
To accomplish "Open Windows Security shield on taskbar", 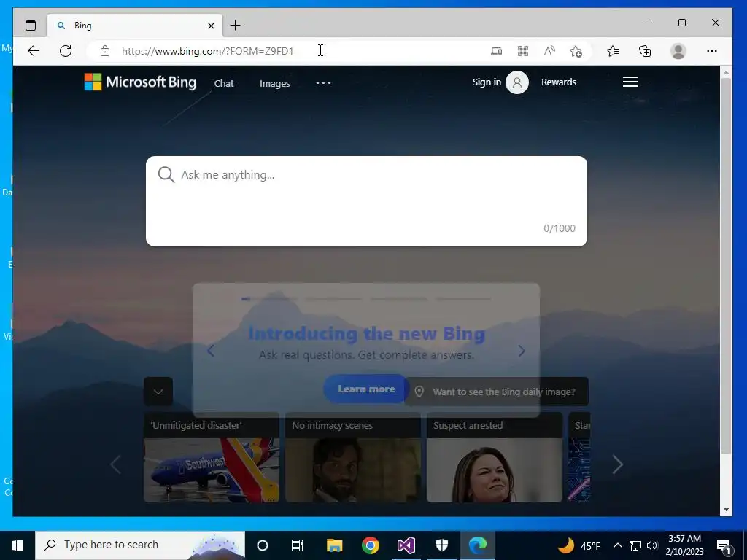I will (x=442, y=545).
